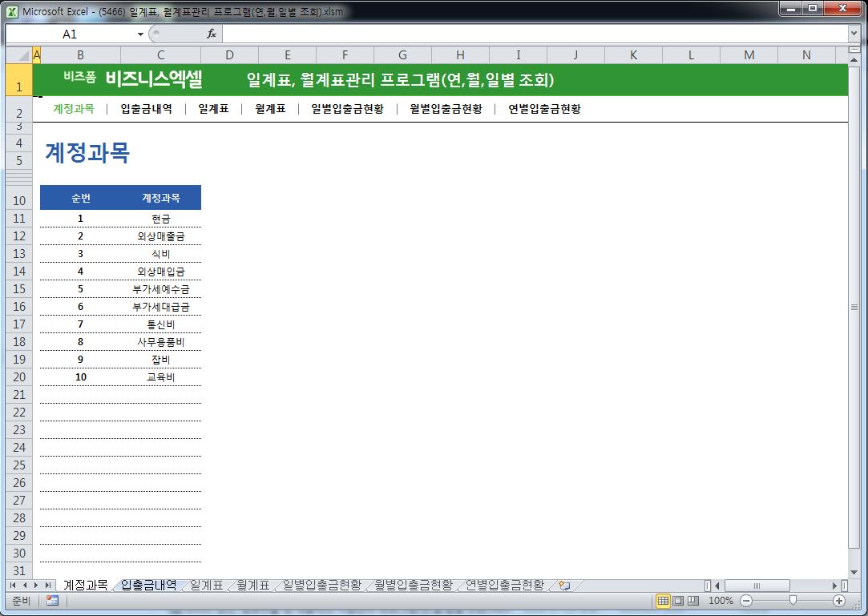Open the Name Box dropdown arrow
Viewport: 868px width, 616px height.
pos(140,34)
